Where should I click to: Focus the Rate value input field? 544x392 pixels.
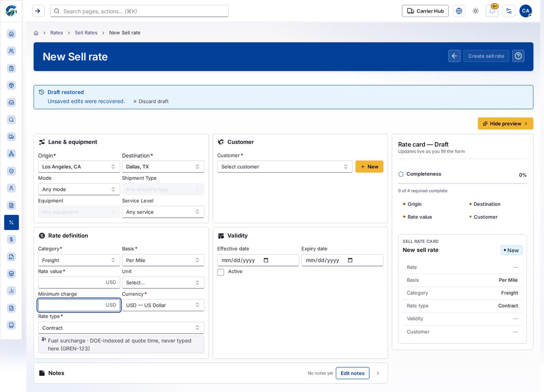(x=79, y=283)
